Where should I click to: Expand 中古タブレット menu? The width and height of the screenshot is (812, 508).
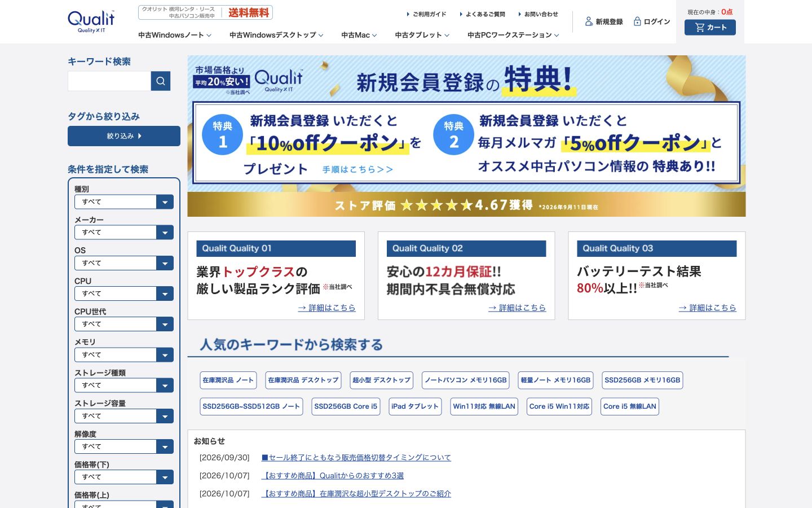coord(422,35)
